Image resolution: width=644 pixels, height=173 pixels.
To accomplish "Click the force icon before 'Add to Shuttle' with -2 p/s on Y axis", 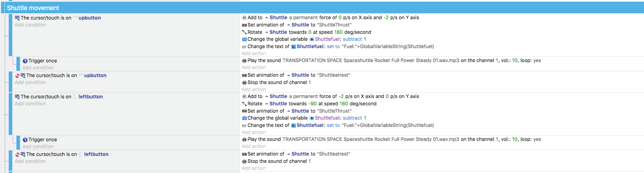I will pos(244,17).
